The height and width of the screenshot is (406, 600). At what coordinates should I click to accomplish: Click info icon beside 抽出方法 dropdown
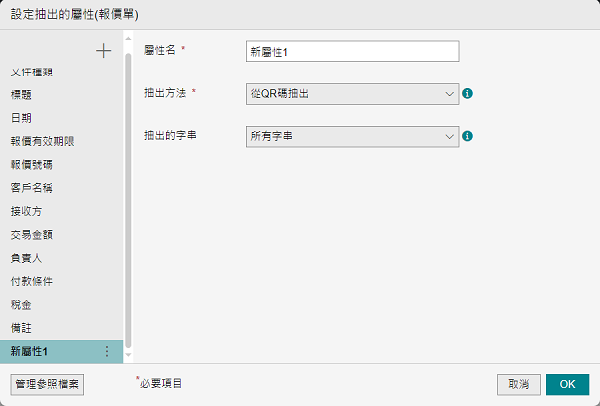[x=467, y=94]
